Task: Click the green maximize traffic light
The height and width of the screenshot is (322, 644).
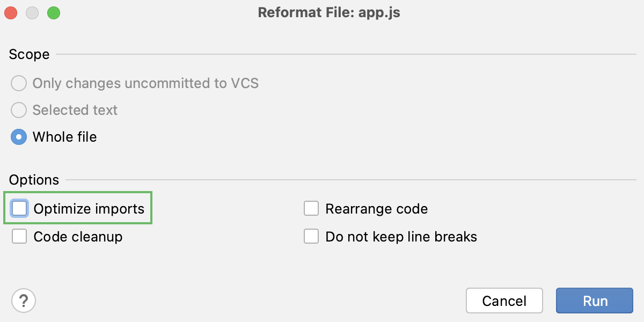Action: point(52,12)
